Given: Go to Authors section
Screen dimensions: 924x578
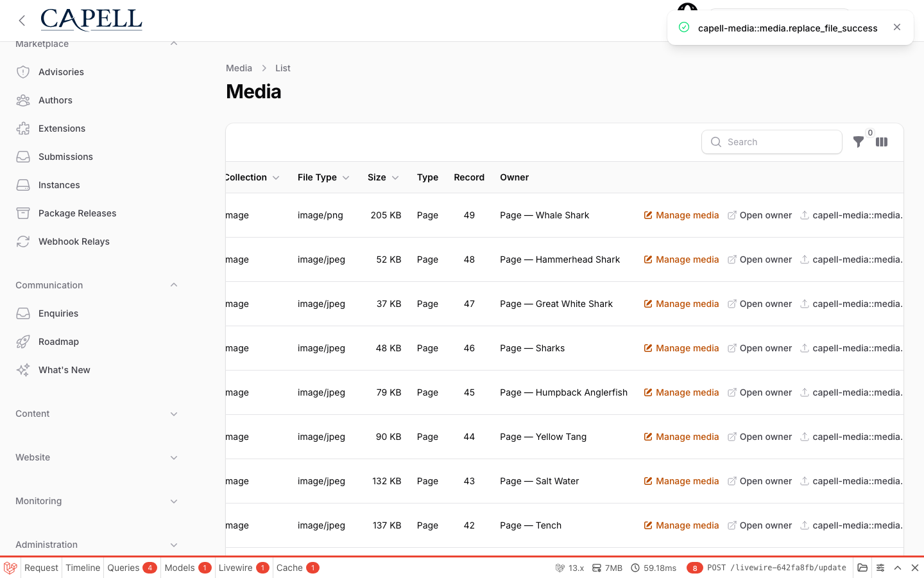Looking at the screenshot, I should click(55, 100).
